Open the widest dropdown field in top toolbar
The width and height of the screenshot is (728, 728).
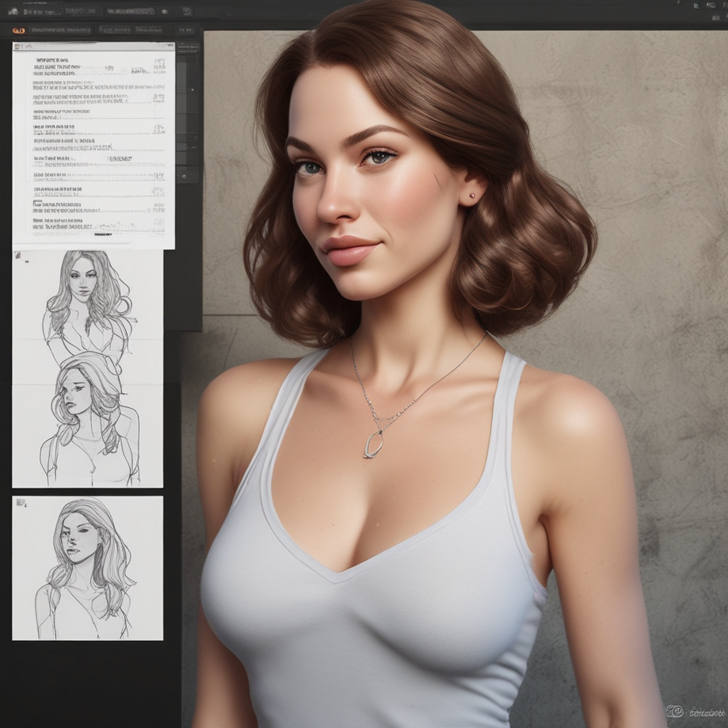point(130,12)
